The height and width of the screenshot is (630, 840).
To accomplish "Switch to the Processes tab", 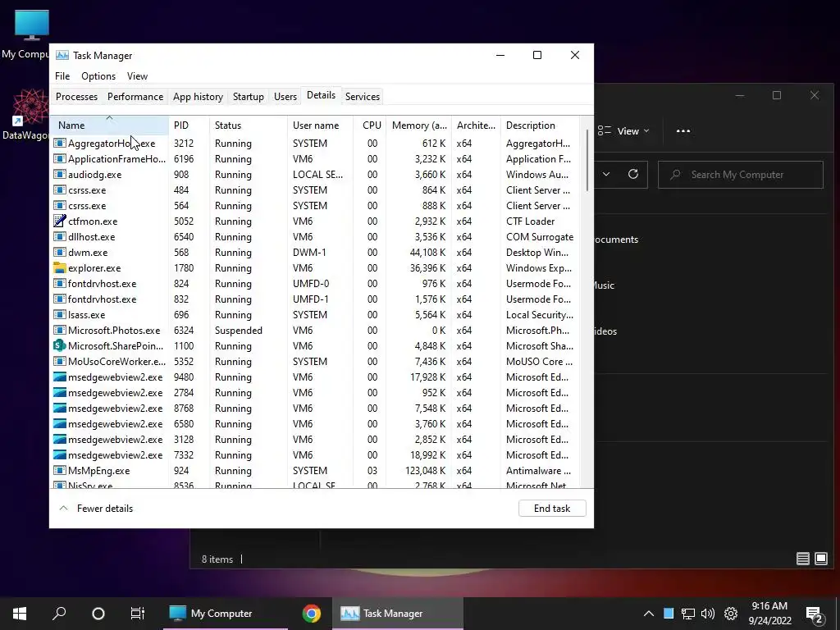I will 76,97.
